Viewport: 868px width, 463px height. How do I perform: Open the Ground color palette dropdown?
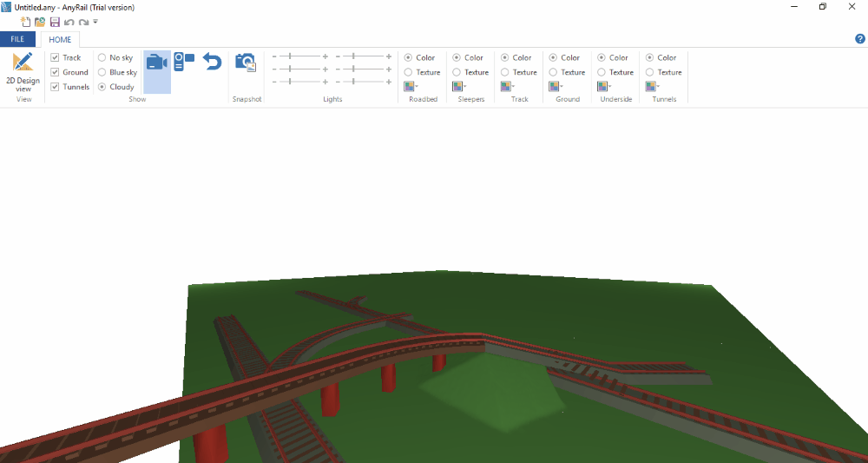coord(556,86)
